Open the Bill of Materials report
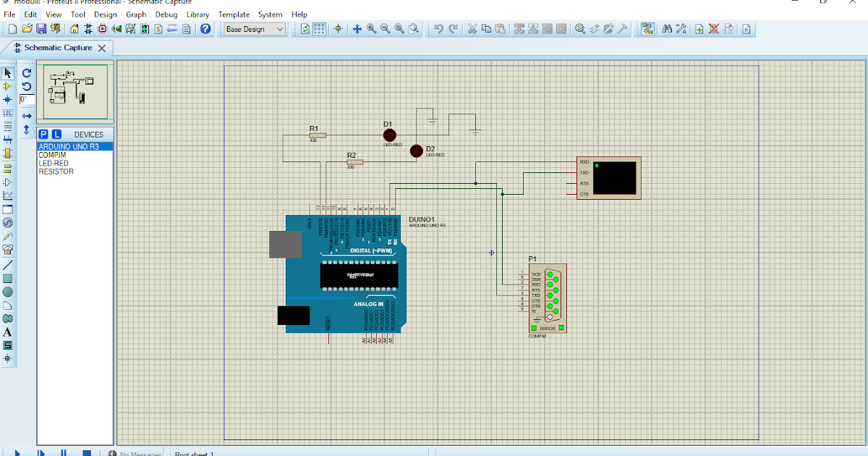This screenshot has width=868, height=456. (158, 29)
